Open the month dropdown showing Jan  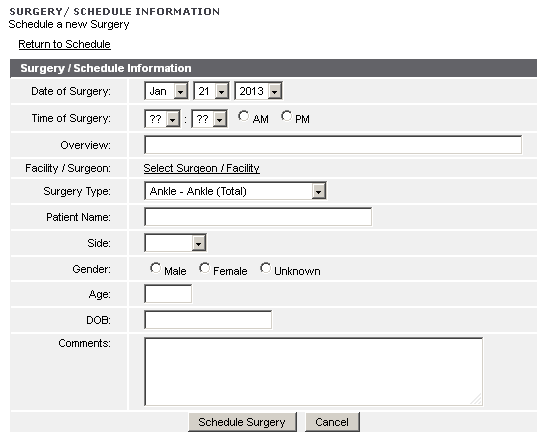click(x=166, y=91)
